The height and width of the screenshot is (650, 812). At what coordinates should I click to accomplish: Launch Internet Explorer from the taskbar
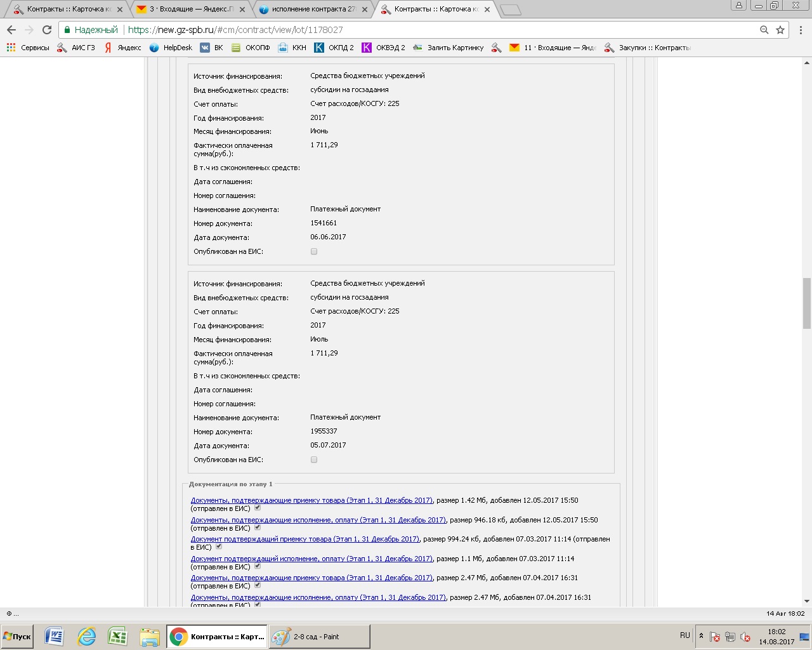click(86, 637)
